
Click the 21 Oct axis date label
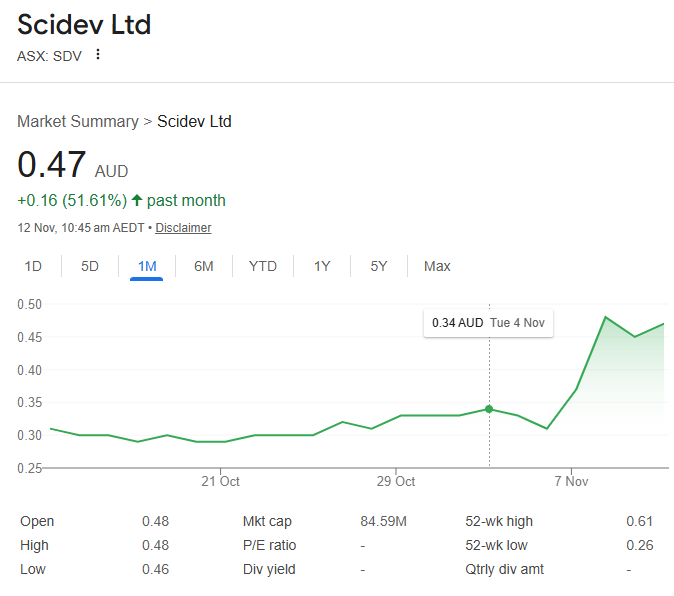click(220, 481)
